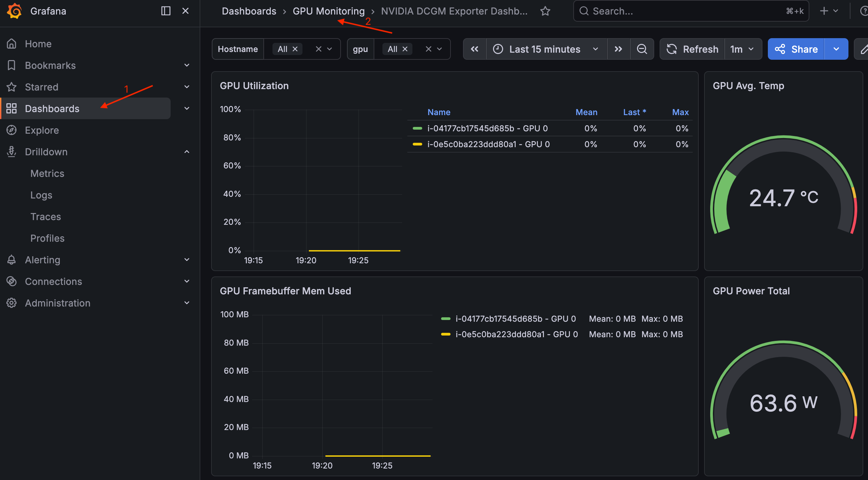Clear the Hostname filter selection
Viewport: 868px width, 480px height.
click(318, 49)
